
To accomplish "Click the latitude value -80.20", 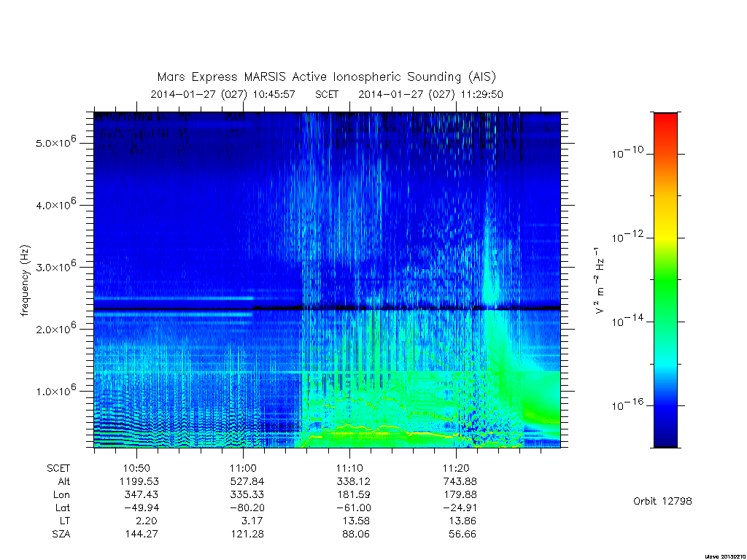I will 247,507.
